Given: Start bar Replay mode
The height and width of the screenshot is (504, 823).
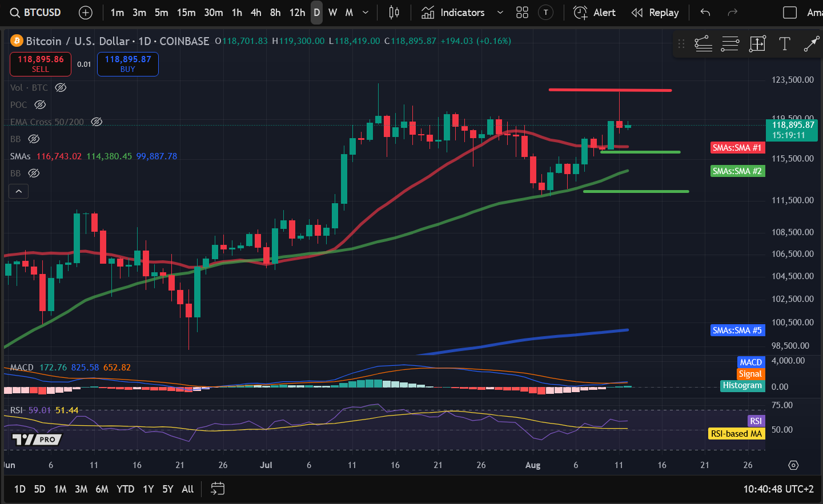Looking at the screenshot, I should 655,13.
